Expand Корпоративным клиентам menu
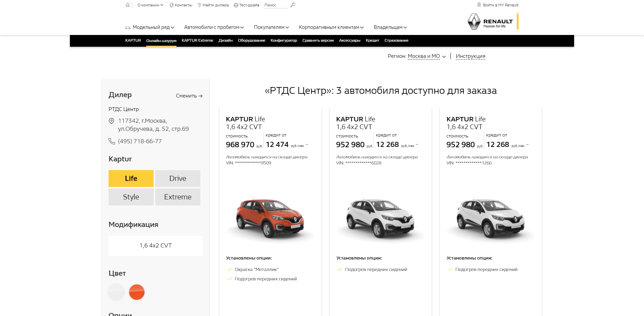The image size is (644, 316). point(331,27)
